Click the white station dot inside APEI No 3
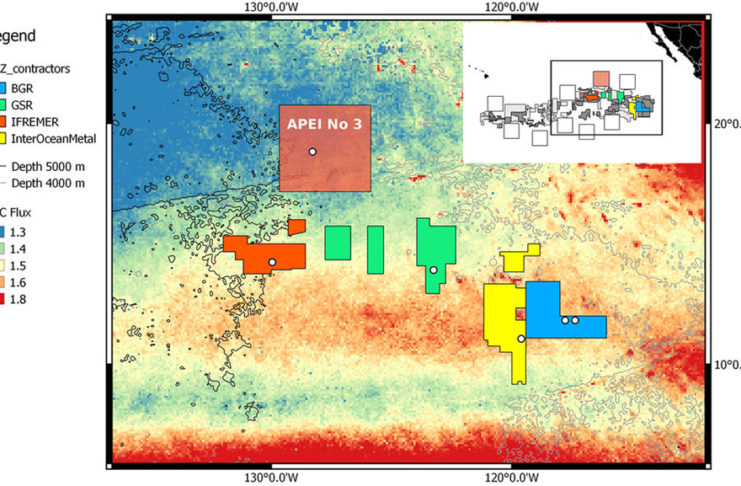Image resolution: width=741 pixels, height=486 pixels. point(312,151)
